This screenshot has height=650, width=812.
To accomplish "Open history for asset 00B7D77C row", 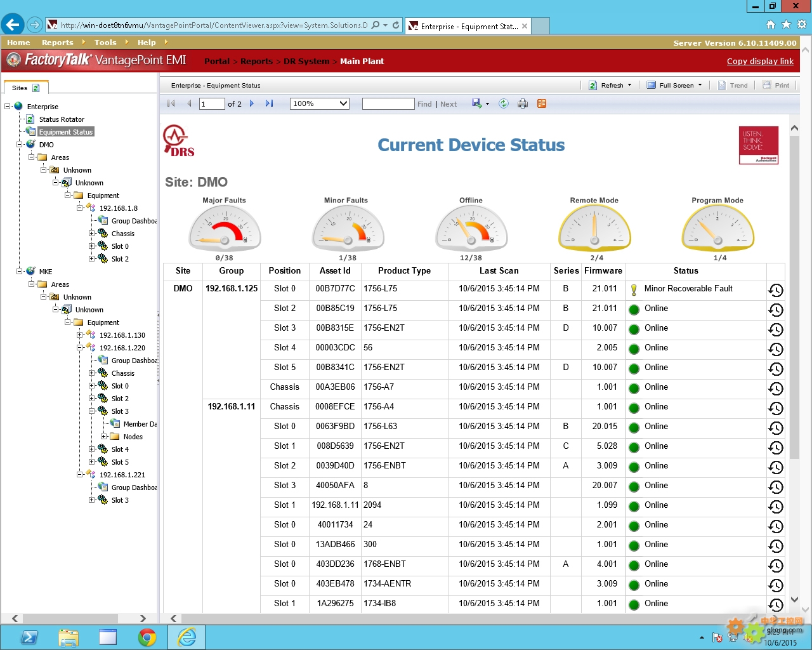I will coord(775,290).
